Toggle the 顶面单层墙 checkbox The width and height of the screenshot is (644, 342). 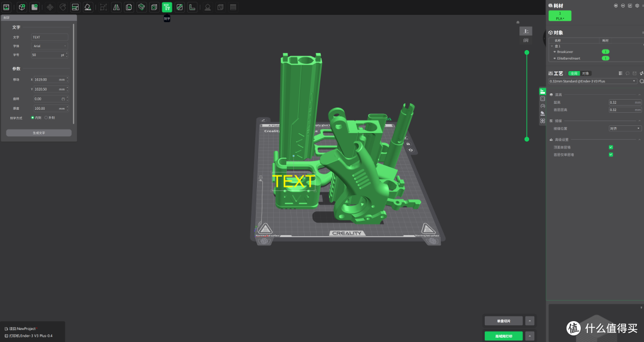[611, 147]
